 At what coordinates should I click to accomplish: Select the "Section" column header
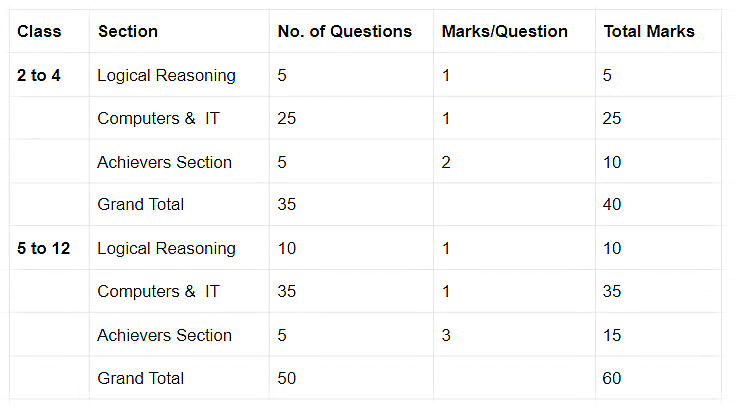[126, 32]
